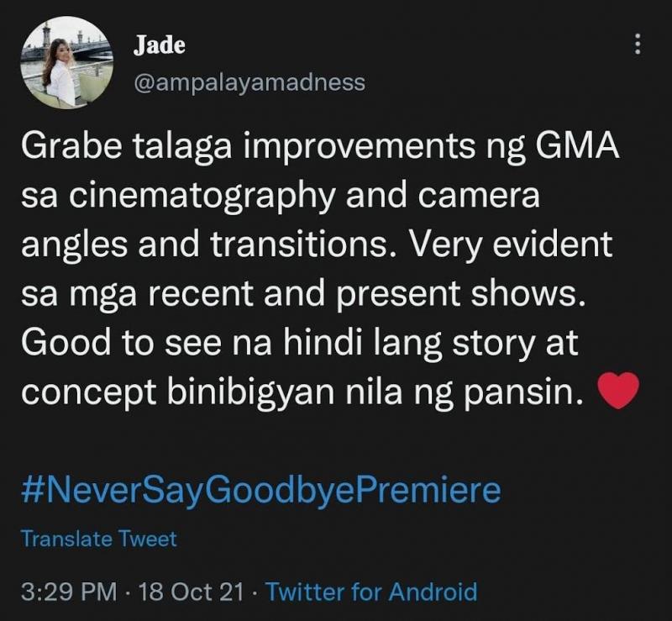Click the red heart emoji
This screenshot has height=621, width=672.
[x=618, y=390]
